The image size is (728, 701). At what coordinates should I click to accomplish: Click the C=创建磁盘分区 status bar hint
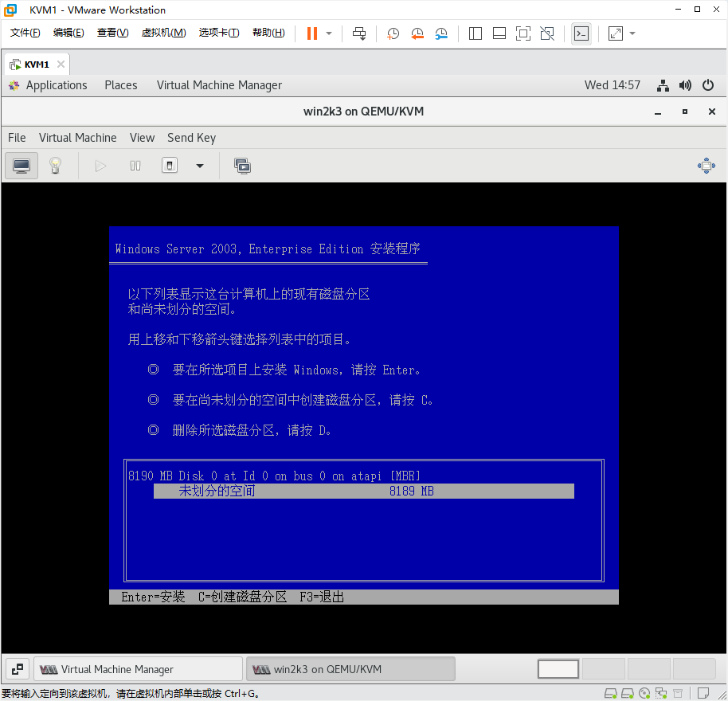click(x=242, y=597)
